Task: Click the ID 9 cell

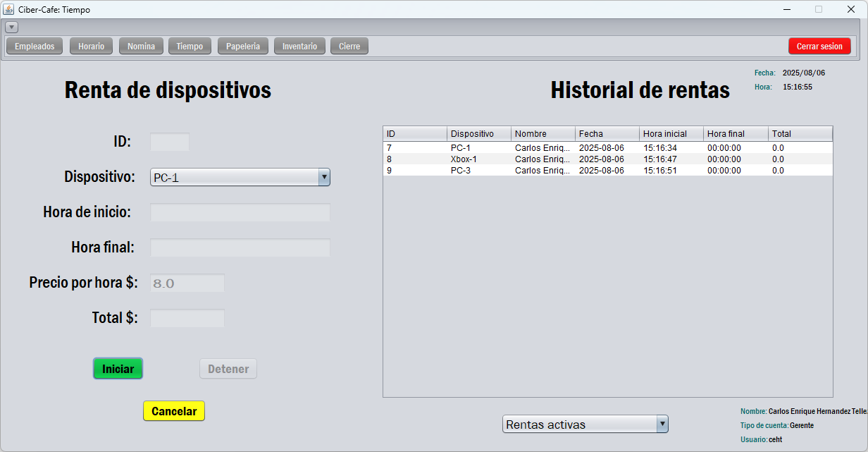Action: coord(415,171)
